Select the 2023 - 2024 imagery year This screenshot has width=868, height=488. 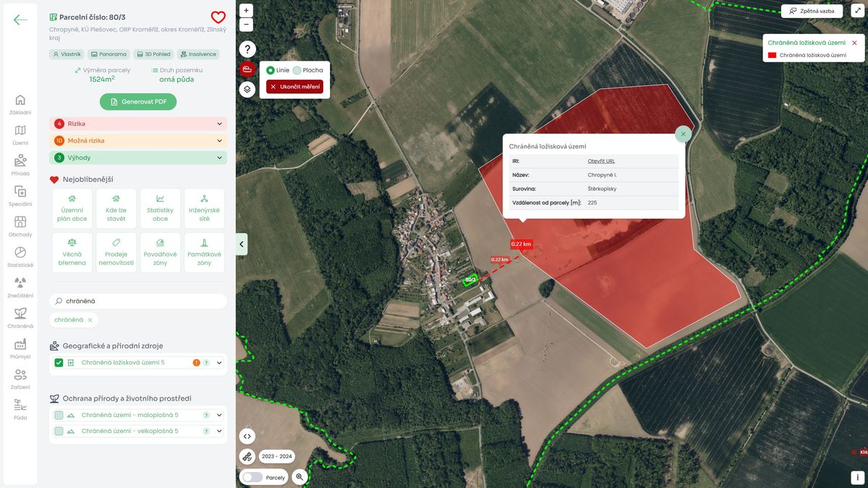277,457
